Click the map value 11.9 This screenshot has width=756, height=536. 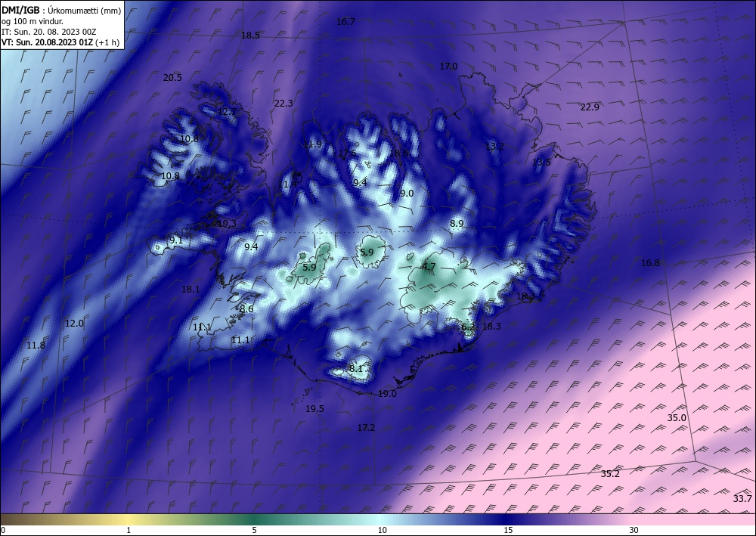pyautogui.click(x=312, y=144)
